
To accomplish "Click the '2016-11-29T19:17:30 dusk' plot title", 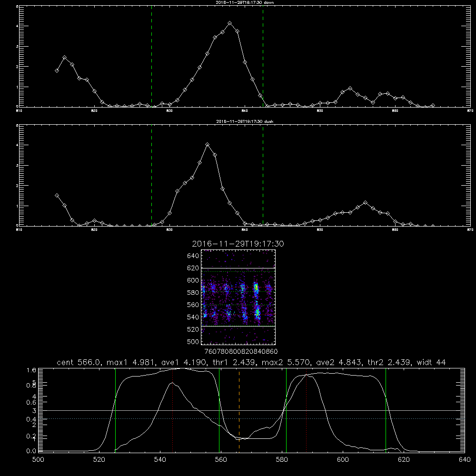I will click(x=245, y=121).
